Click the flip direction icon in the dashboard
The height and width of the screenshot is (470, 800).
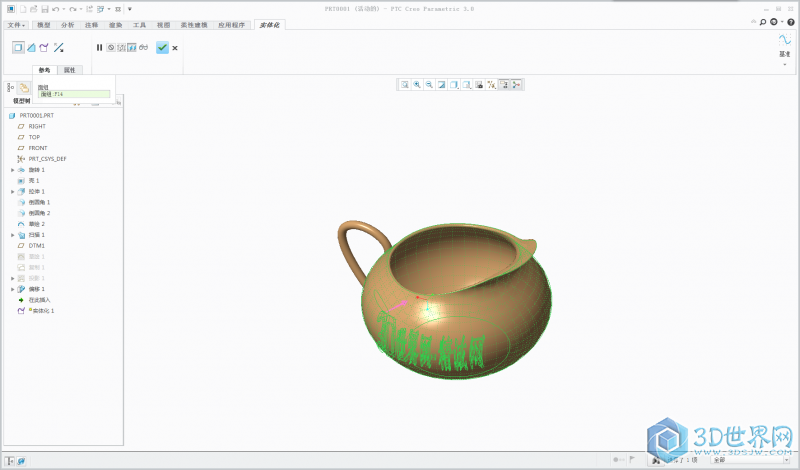point(58,47)
